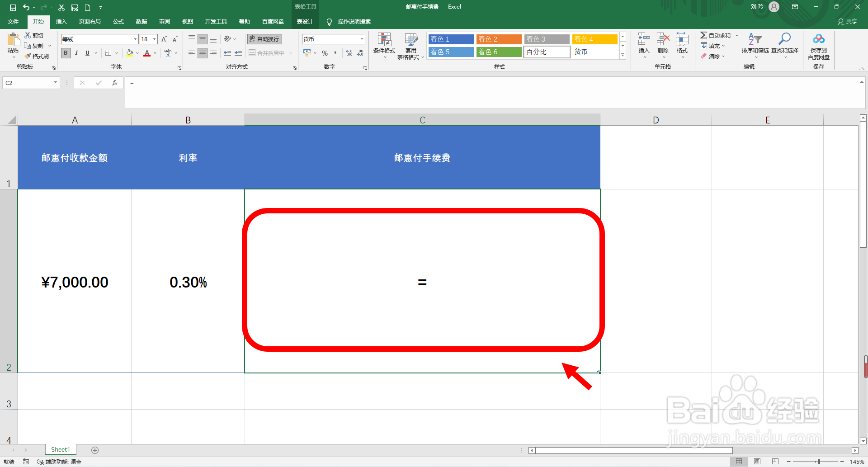The width and height of the screenshot is (868, 467).
Task: Click the percent style button
Action: point(325,53)
